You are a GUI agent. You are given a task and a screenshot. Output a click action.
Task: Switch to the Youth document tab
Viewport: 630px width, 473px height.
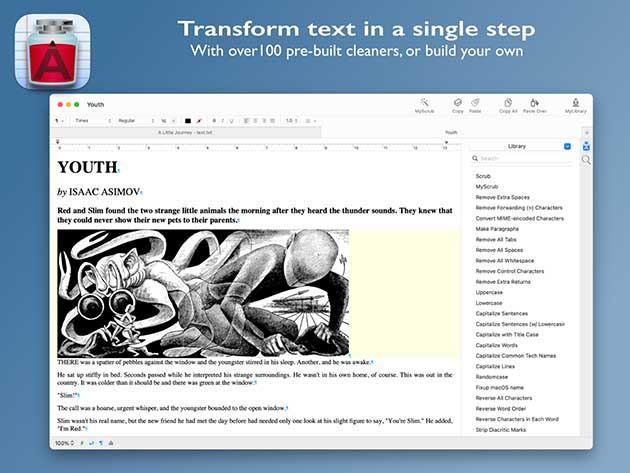[x=451, y=132]
